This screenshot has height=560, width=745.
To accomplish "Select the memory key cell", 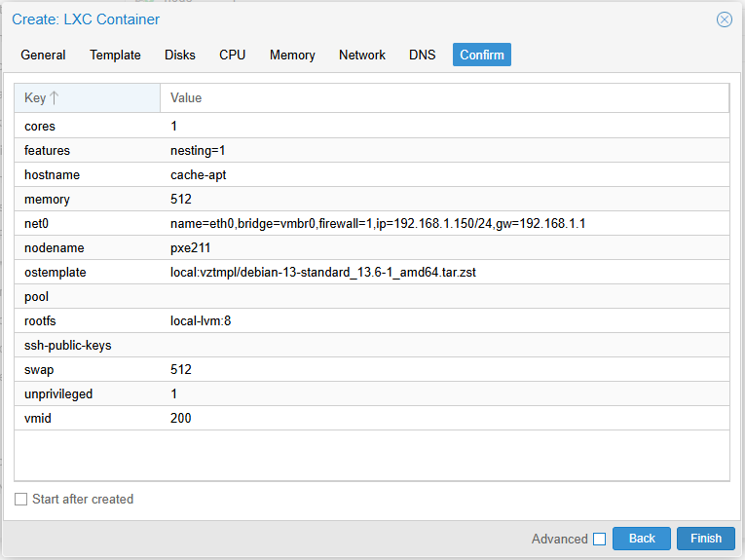I will [x=88, y=199].
